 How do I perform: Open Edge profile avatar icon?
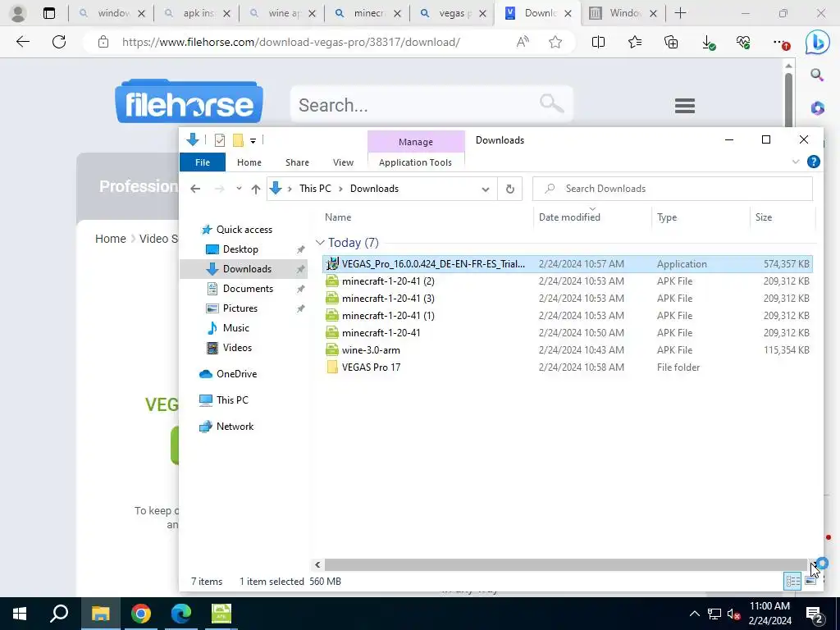pyautogui.click(x=18, y=13)
